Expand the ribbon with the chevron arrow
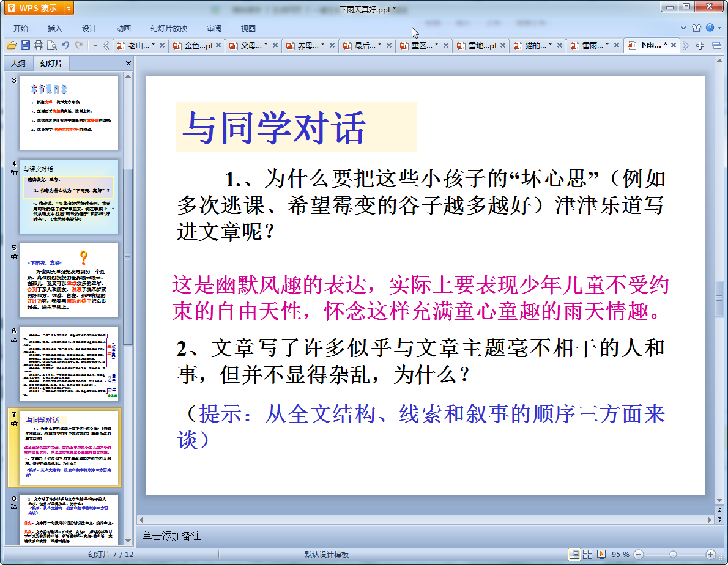Viewport: 728px width, 565px height. point(683,28)
